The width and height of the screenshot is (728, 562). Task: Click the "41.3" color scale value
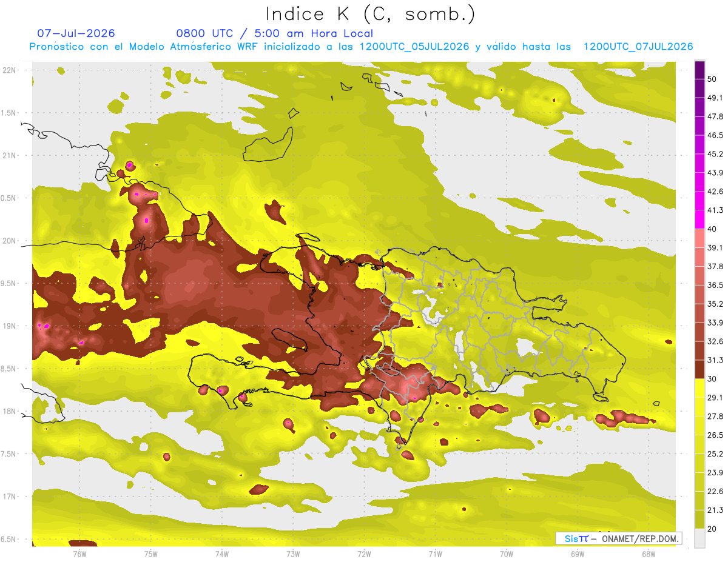(x=715, y=210)
